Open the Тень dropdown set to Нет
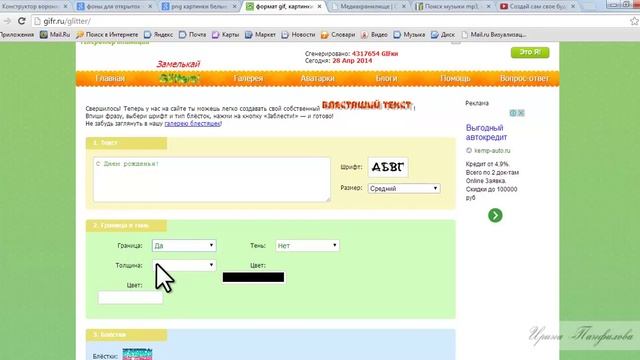 307,245
